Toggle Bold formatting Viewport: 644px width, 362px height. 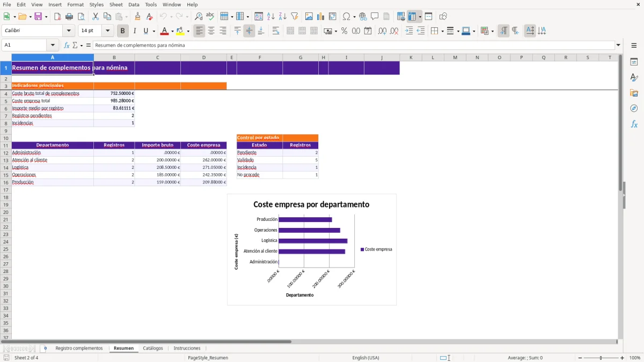click(123, 31)
